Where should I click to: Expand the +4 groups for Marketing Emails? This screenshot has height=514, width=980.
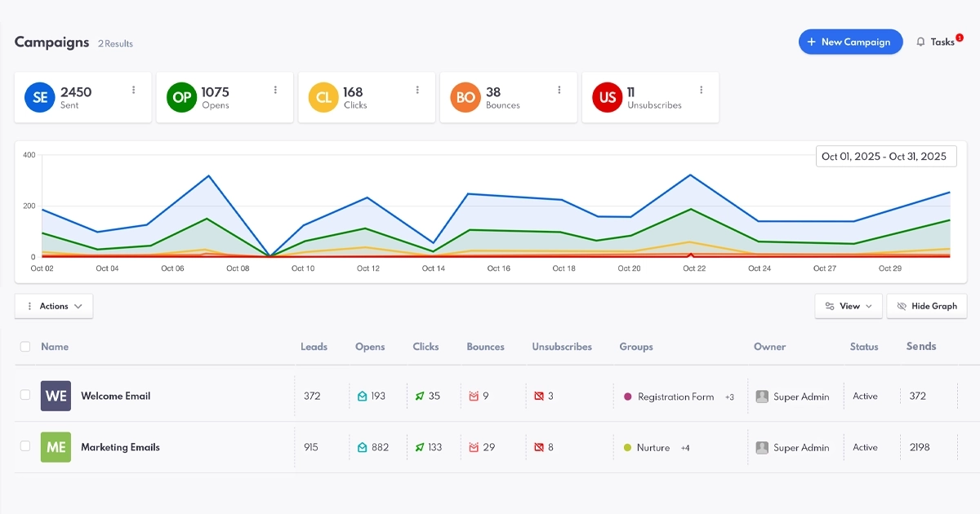(x=685, y=448)
